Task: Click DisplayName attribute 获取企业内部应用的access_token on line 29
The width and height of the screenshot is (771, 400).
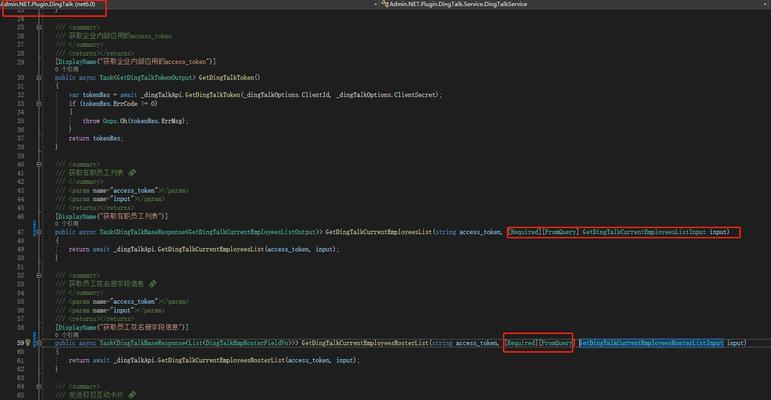Action: click(x=135, y=62)
